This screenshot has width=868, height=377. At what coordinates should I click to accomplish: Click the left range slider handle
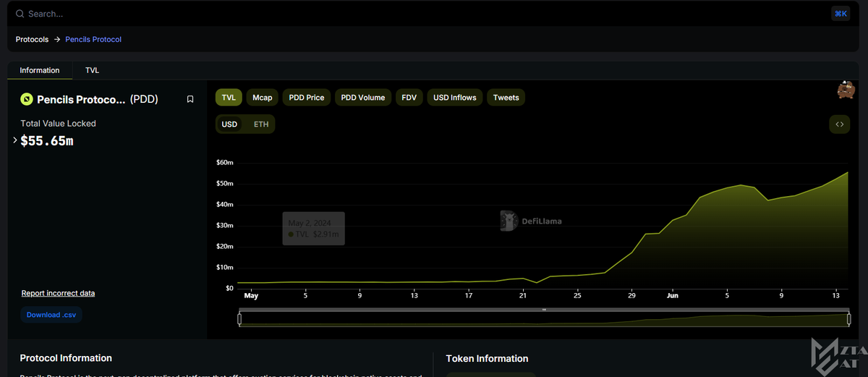(239, 319)
